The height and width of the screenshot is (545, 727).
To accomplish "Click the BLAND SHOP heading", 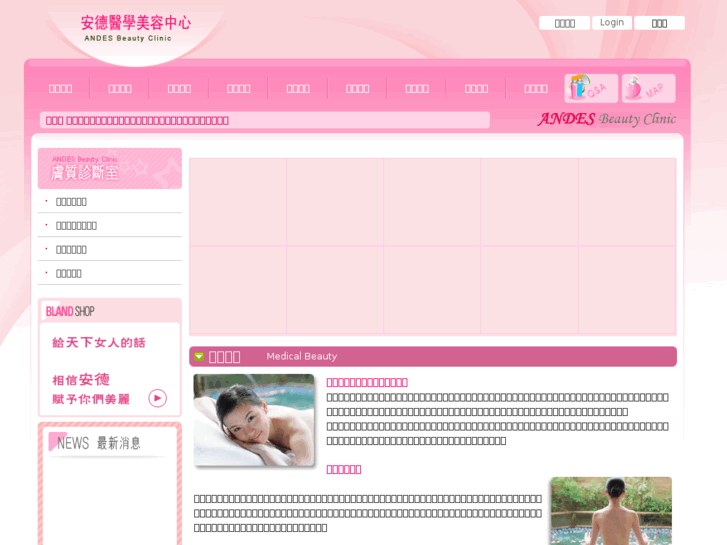I will (x=70, y=311).
